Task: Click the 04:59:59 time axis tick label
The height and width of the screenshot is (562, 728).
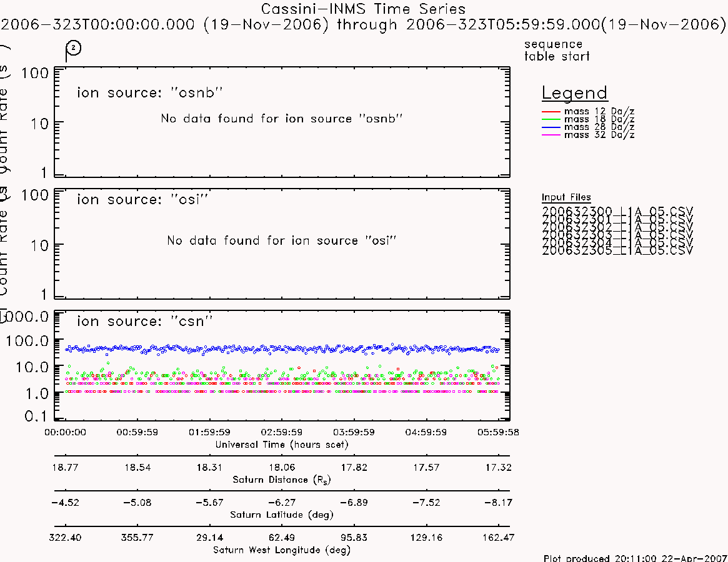Action: (426, 432)
